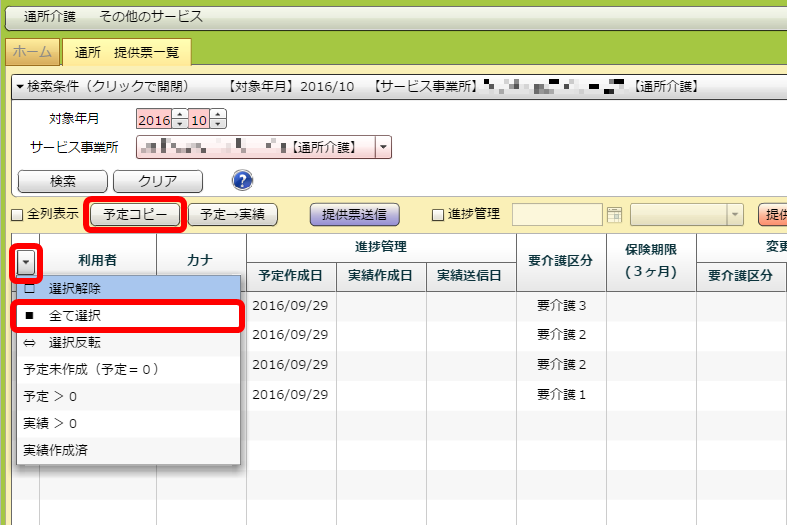This screenshot has height=525, width=787.
Task: Expand the サービス事業所 dropdown arrow
Action: (384, 148)
